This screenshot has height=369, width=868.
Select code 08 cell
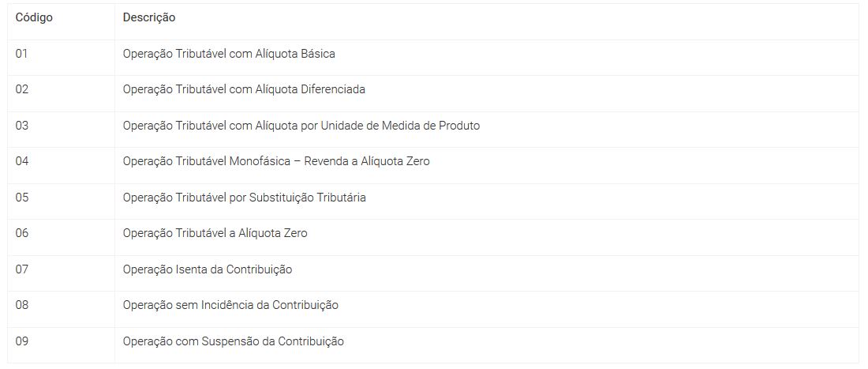[61, 309]
